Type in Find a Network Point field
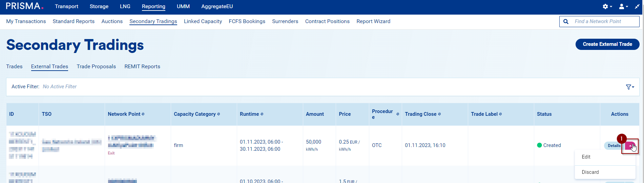Screen dimensions: 644x183 click(x=605, y=21)
